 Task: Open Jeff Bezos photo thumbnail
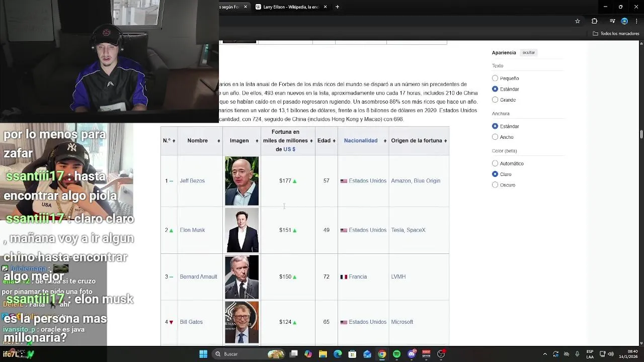tap(242, 181)
